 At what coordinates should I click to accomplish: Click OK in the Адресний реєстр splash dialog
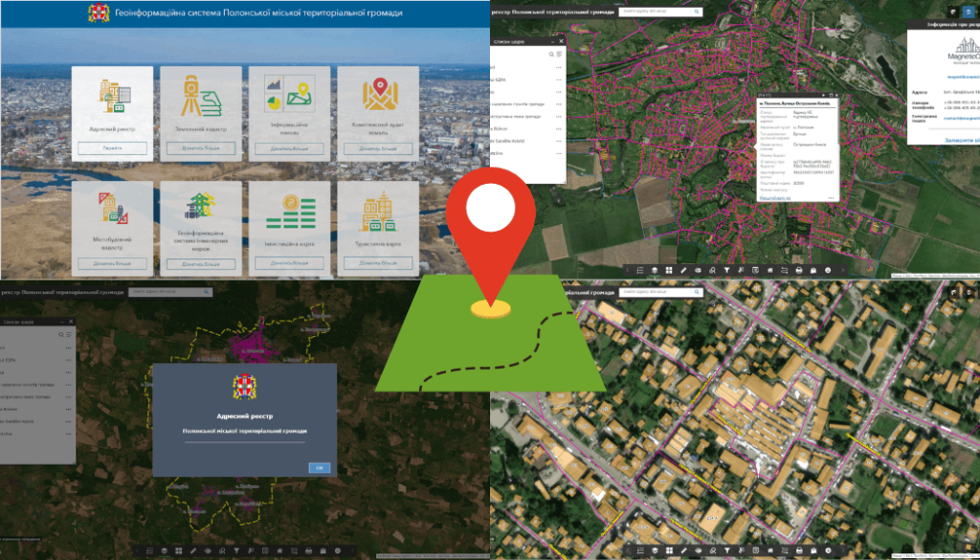click(320, 467)
